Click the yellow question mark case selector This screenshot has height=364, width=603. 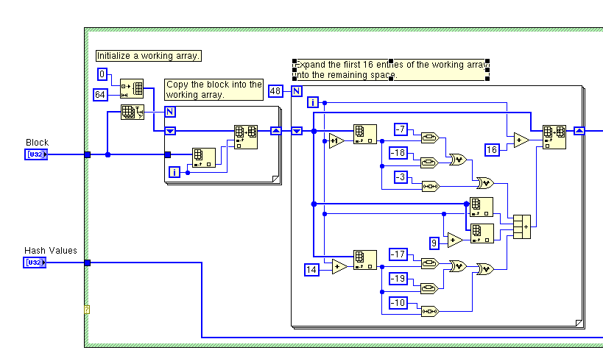86,310
